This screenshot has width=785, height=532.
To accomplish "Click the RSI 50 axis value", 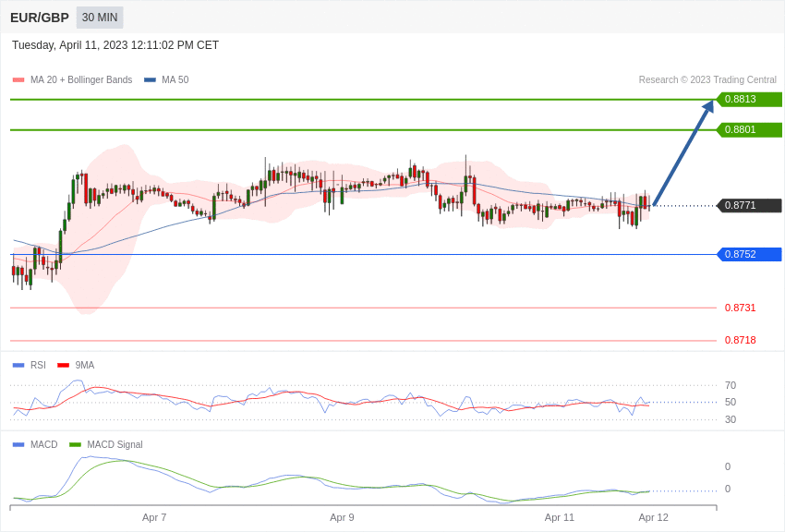I will point(731,402).
